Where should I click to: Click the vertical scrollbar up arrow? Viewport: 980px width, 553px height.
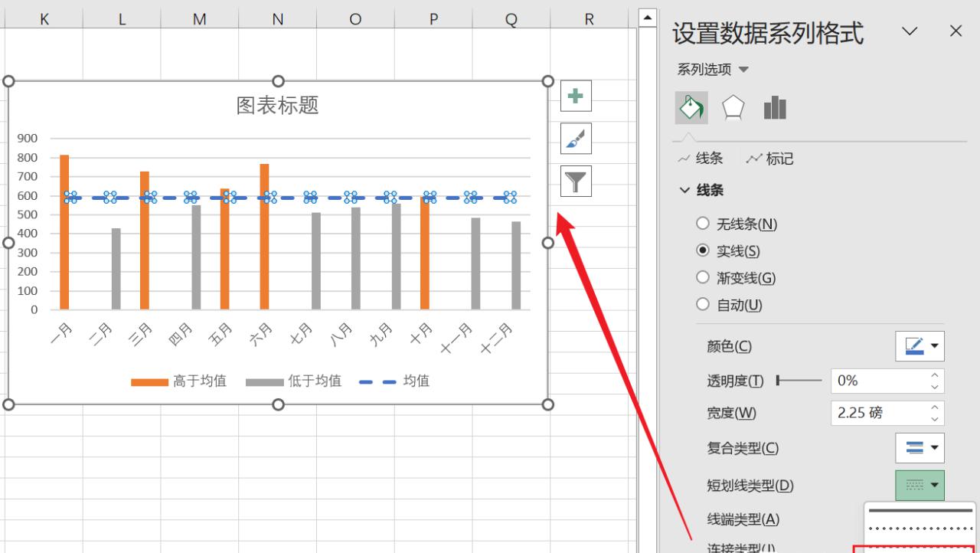648,18
